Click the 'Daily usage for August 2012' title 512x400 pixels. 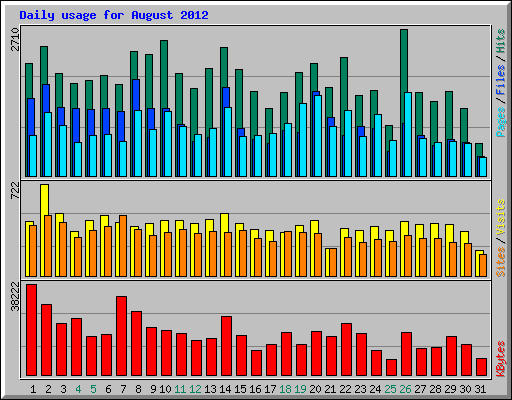tap(114, 15)
